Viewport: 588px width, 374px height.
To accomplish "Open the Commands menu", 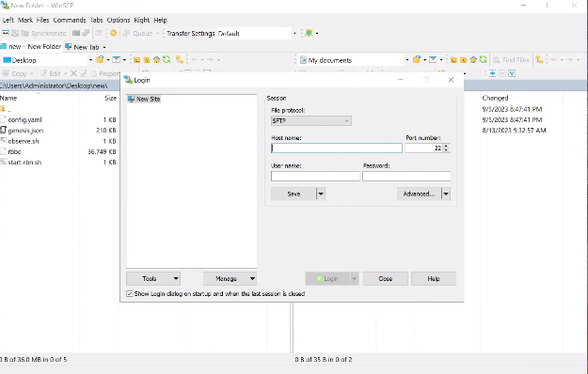I will click(70, 20).
